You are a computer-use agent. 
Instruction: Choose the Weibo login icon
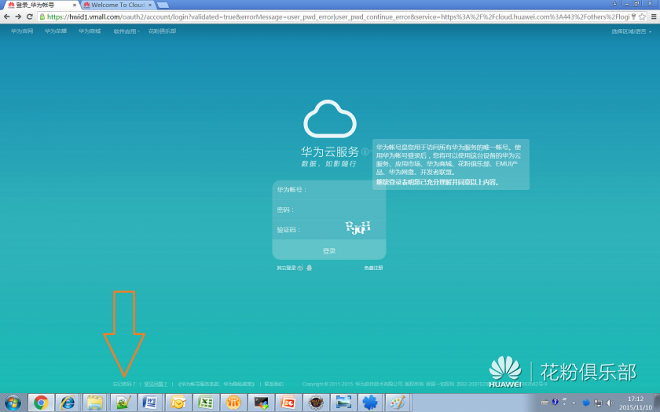point(300,268)
